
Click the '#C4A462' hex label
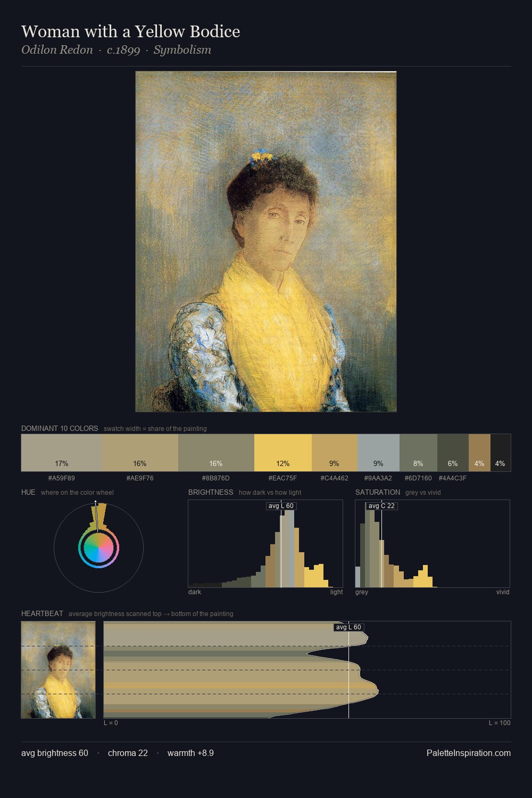point(335,478)
